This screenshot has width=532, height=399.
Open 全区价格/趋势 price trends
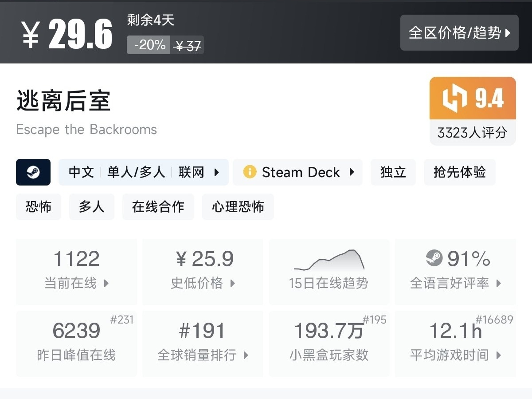pos(459,33)
